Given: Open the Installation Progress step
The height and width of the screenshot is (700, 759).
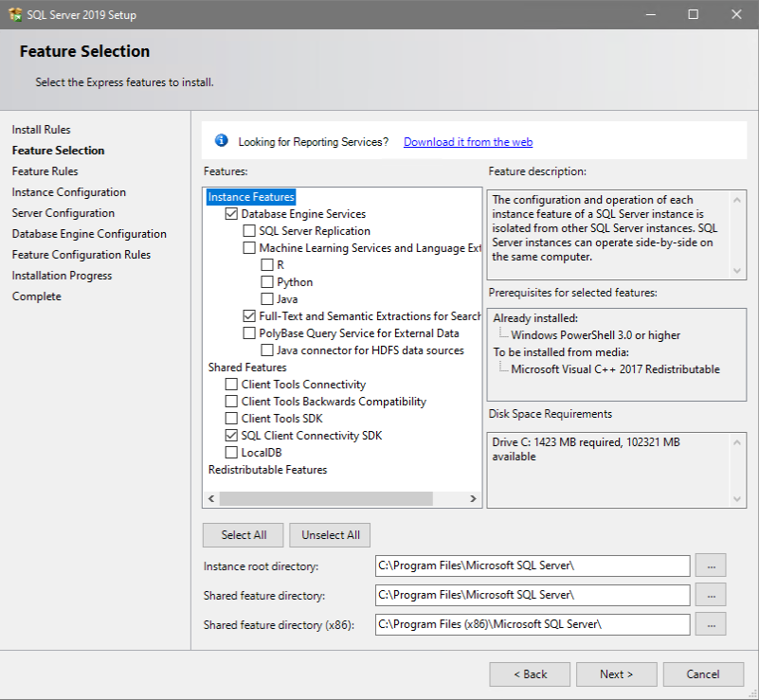Looking at the screenshot, I should coord(62,276).
